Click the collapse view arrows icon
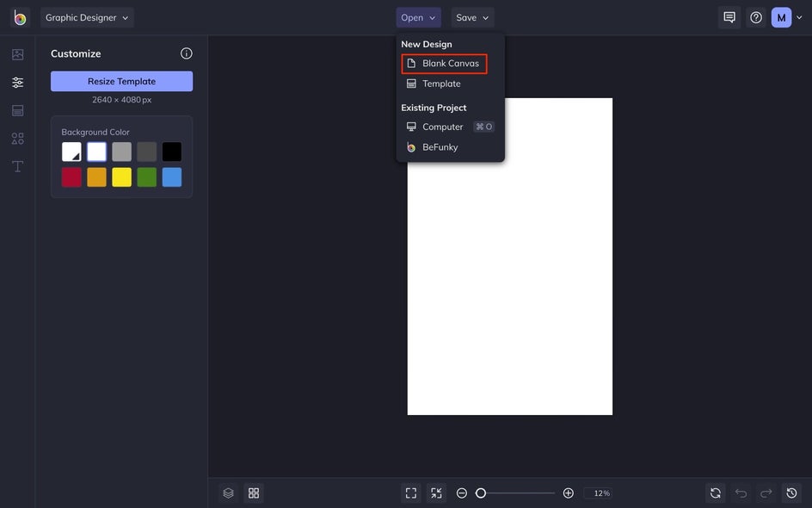 (x=437, y=493)
